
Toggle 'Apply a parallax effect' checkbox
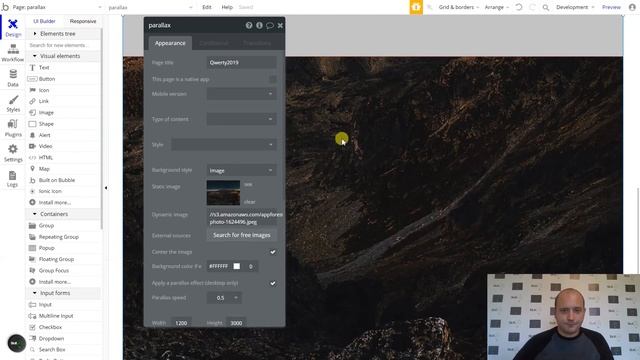273,283
